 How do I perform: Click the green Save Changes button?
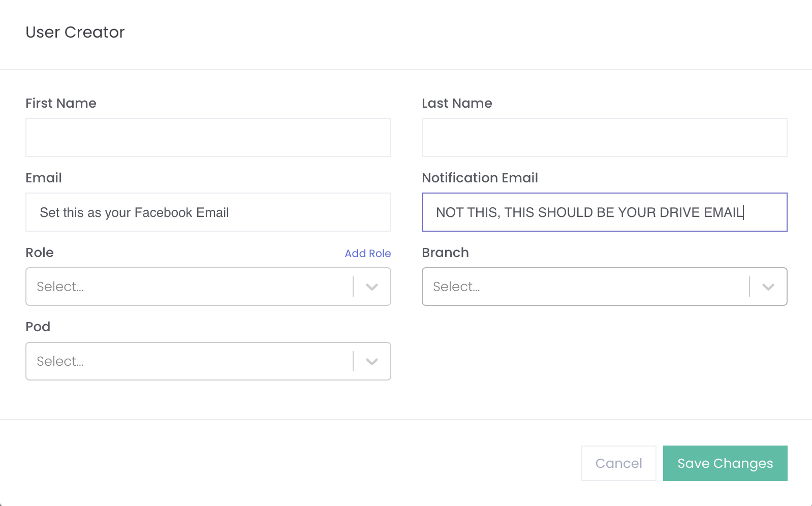725,463
